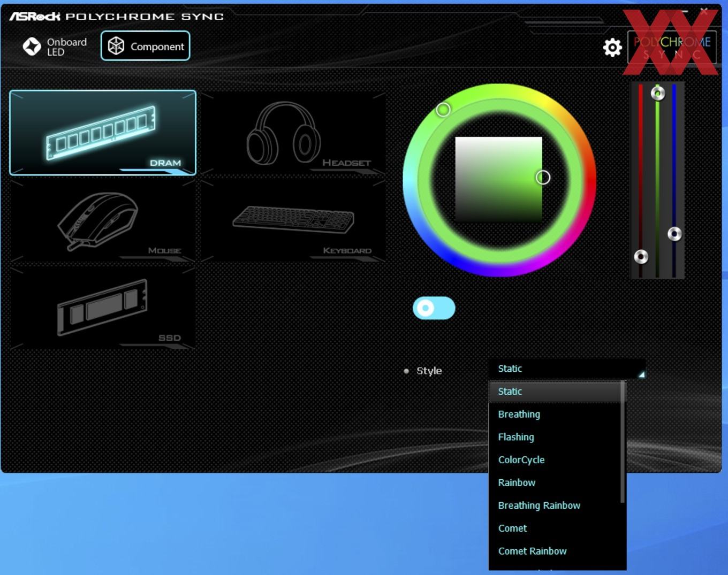The height and width of the screenshot is (575, 728).
Task: Click the style list scrollbar
Action: point(623,442)
